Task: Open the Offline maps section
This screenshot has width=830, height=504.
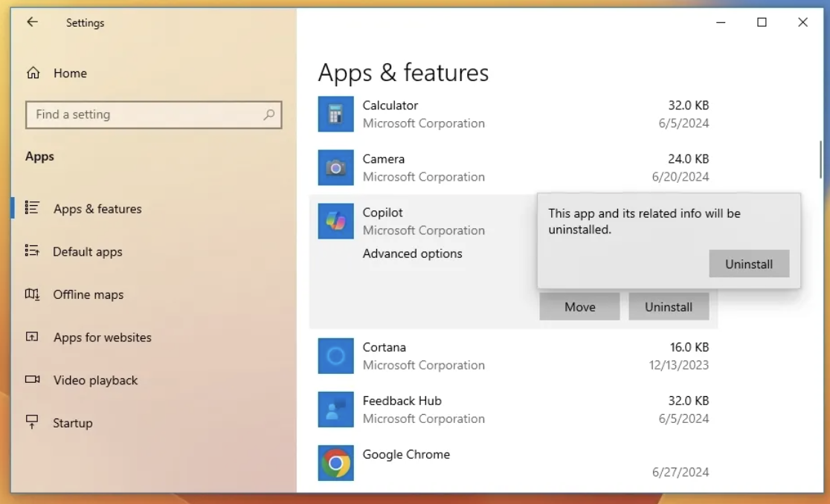Action: coord(88,295)
